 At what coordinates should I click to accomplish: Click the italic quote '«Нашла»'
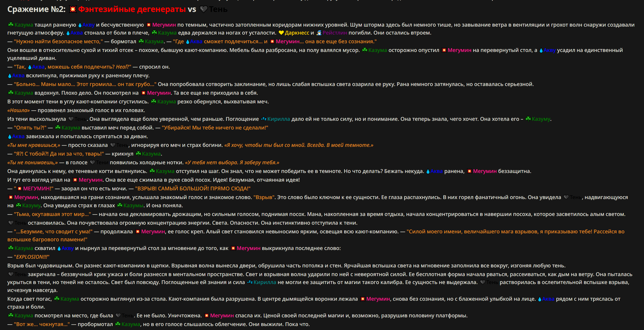tap(18, 110)
